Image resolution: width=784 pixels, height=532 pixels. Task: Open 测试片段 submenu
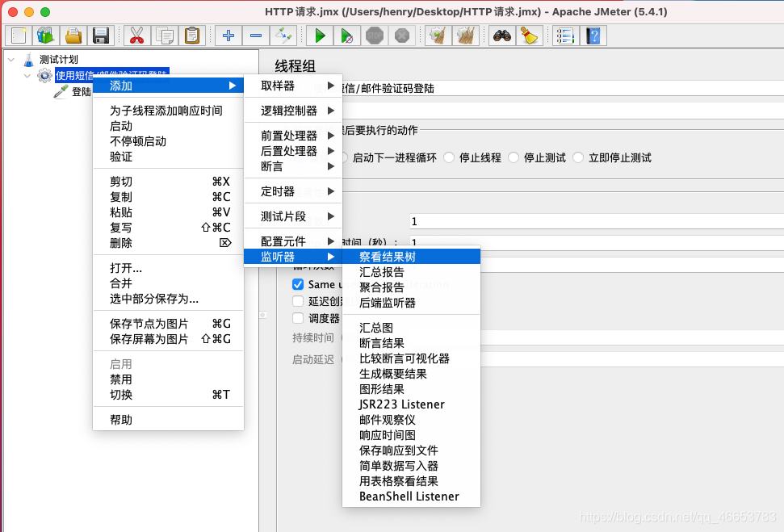(x=293, y=216)
